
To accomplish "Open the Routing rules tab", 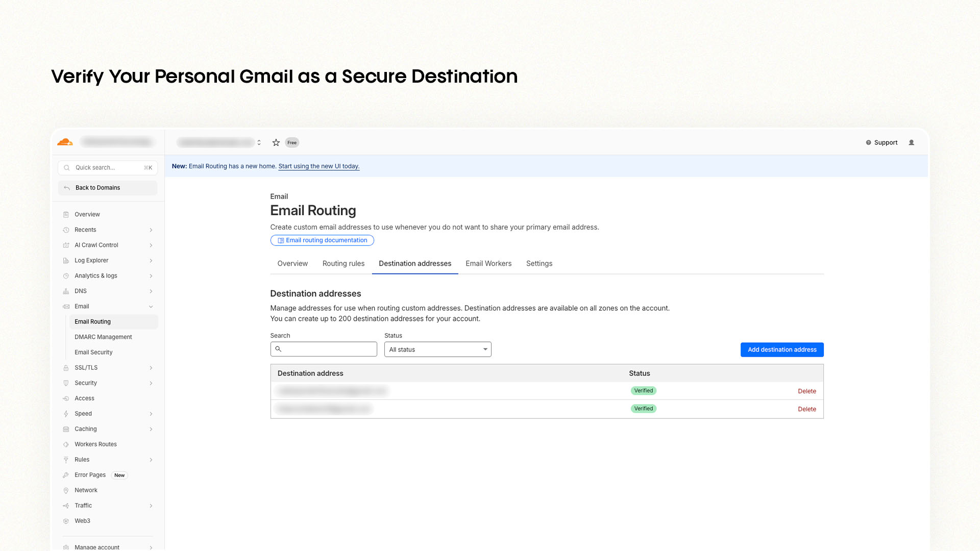I will 343,263.
